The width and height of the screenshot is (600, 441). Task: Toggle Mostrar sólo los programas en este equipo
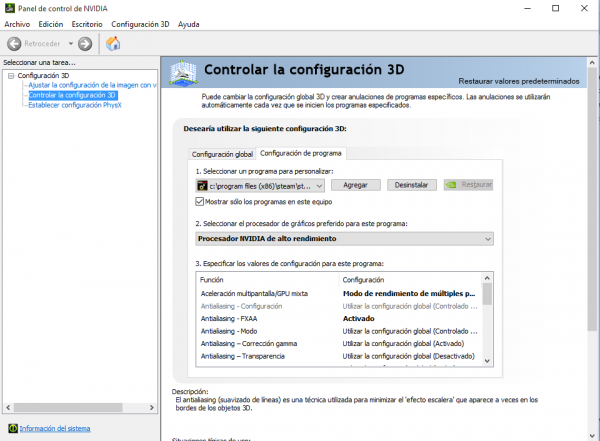pyautogui.click(x=200, y=202)
